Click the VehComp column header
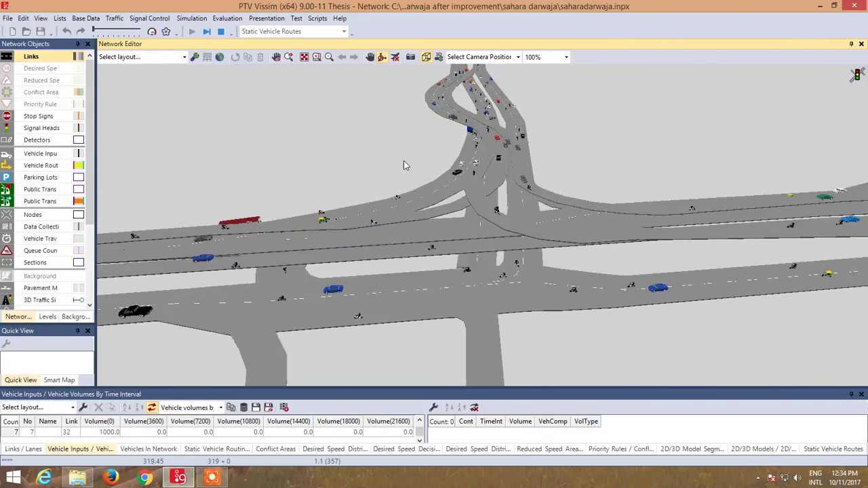 (553, 422)
